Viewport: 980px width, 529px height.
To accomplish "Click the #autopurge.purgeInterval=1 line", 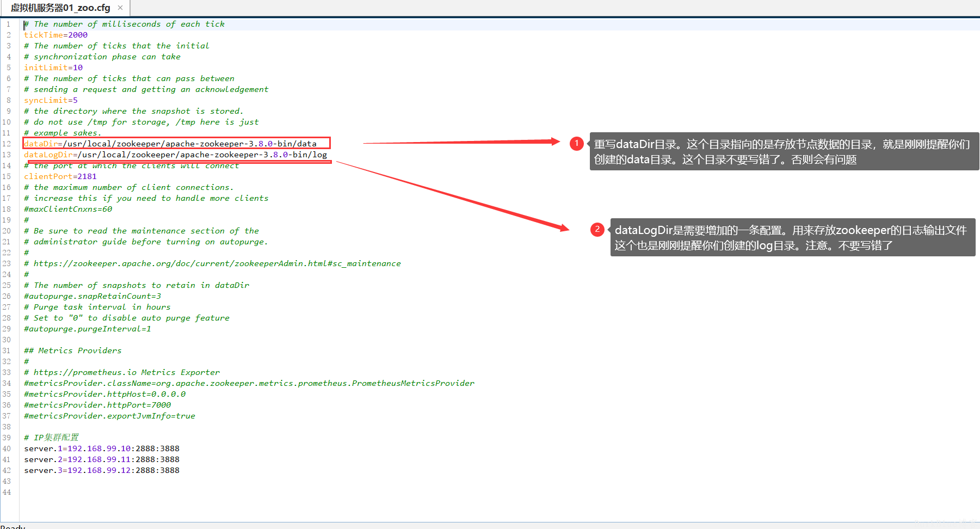I will point(88,329).
